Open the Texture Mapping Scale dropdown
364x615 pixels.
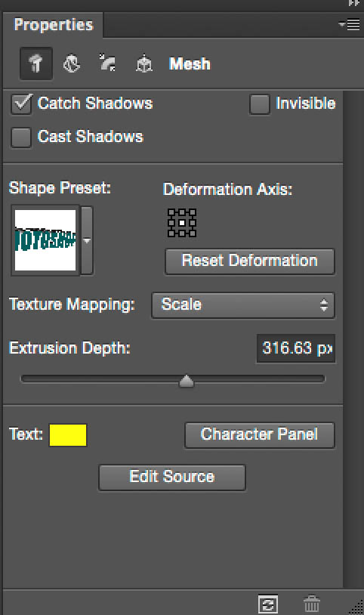pyautogui.click(x=243, y=304)
